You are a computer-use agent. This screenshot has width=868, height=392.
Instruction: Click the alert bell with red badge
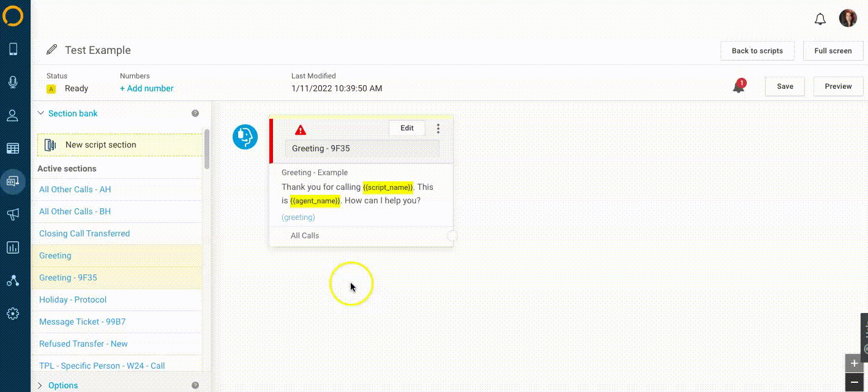click(x=739, y=86)
